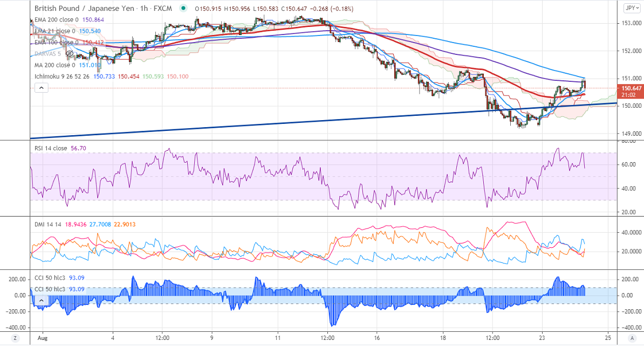Click date 11 on the time axis

278,338
